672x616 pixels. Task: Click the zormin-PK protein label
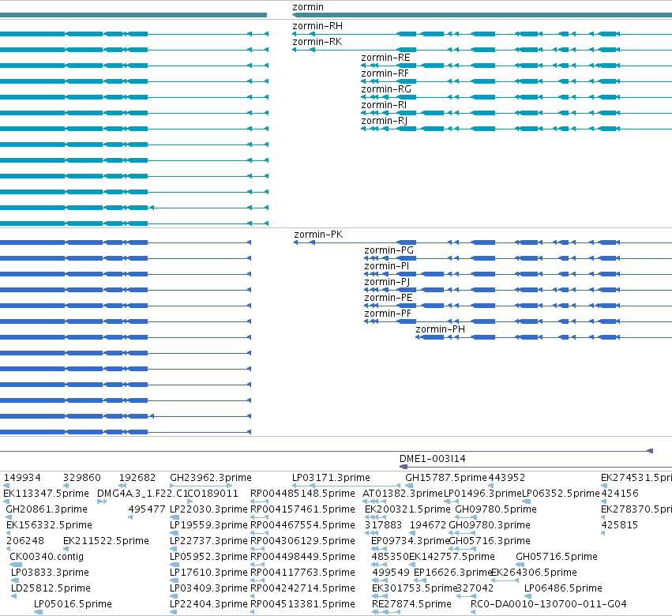pos(318,235)
